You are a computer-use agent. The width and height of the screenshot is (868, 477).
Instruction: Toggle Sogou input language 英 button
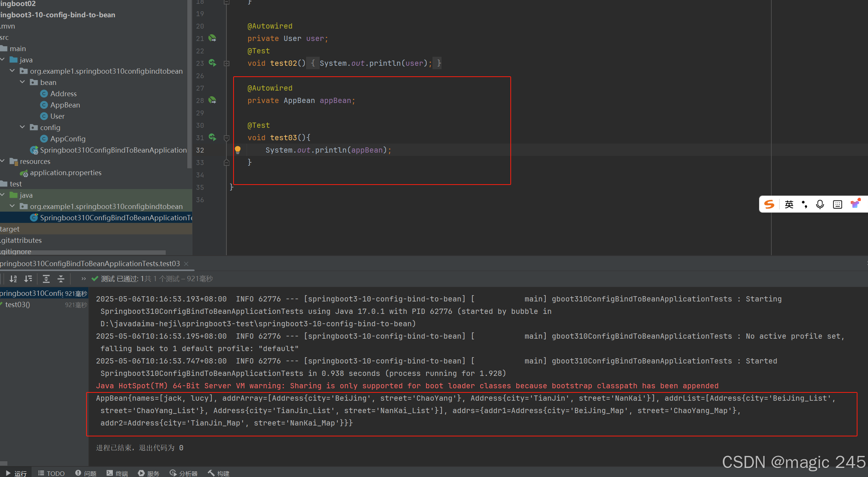(x=789, y=204)
